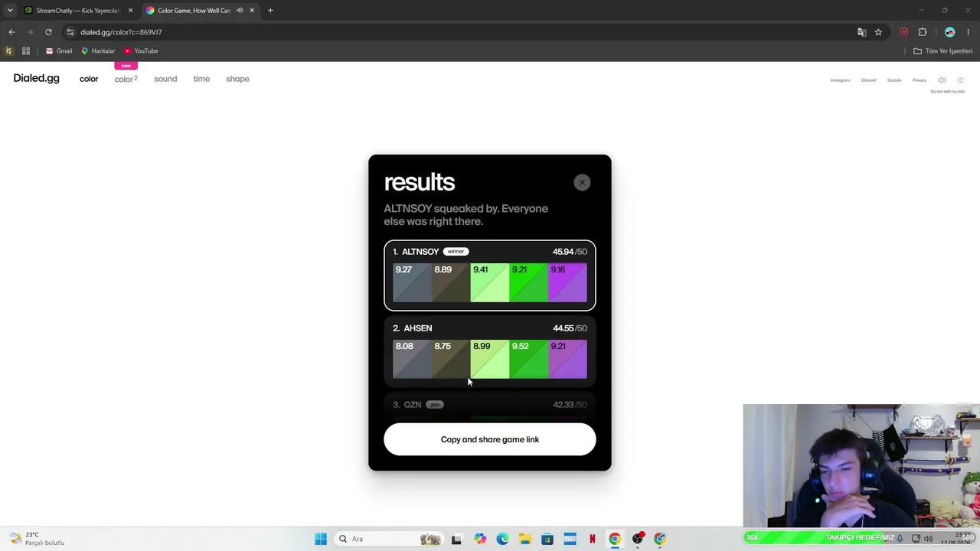Select ALTNSOY's 9.16 purple swatch
980x551 pixels.
click(x=568, y=282)
